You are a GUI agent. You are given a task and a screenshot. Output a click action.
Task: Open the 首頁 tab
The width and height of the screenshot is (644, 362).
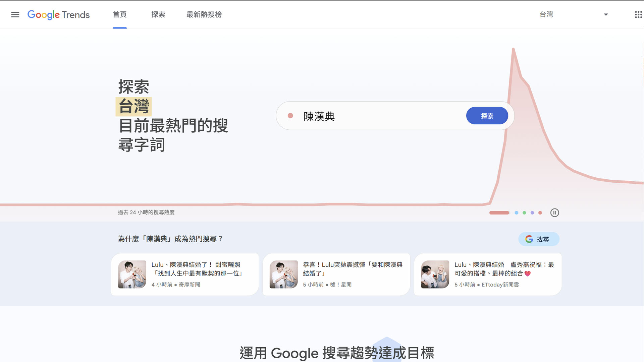coord(120,14)
